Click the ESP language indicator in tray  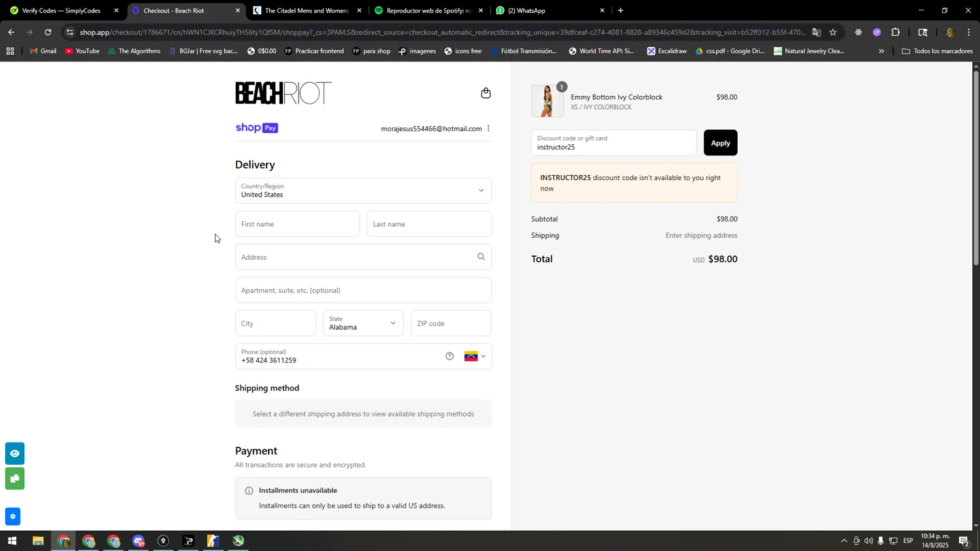(x=907, y=541)
